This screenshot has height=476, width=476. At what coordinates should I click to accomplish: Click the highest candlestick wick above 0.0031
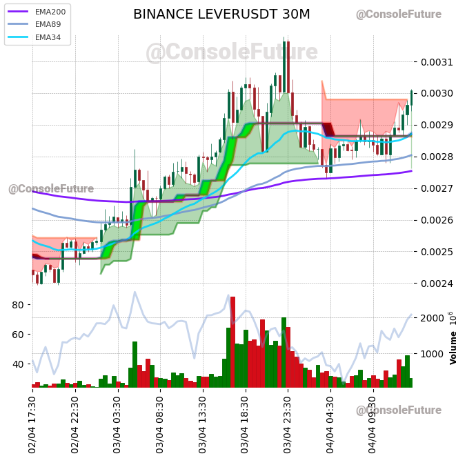284,39
